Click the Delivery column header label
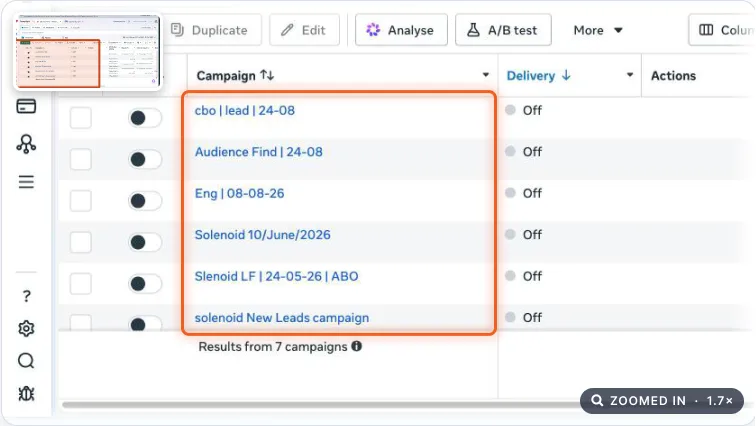This screenshot has width=756, height=426. pyautogui.click(x=530, y=76)
